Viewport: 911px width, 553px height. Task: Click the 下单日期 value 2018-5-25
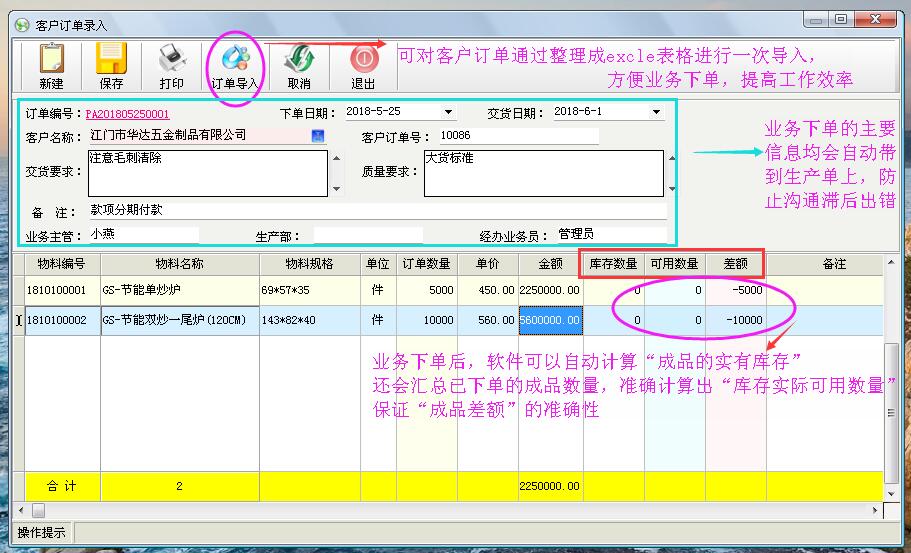click(x=374, y=111)
